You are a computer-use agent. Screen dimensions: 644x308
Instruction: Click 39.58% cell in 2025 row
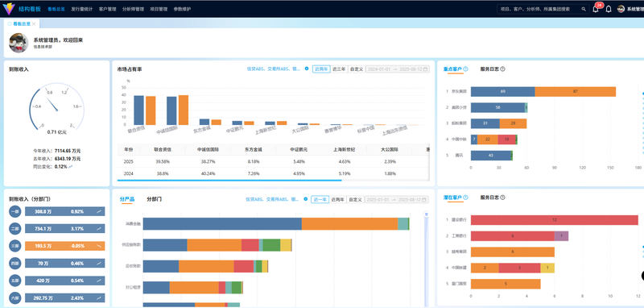click(x=163, y=161)
